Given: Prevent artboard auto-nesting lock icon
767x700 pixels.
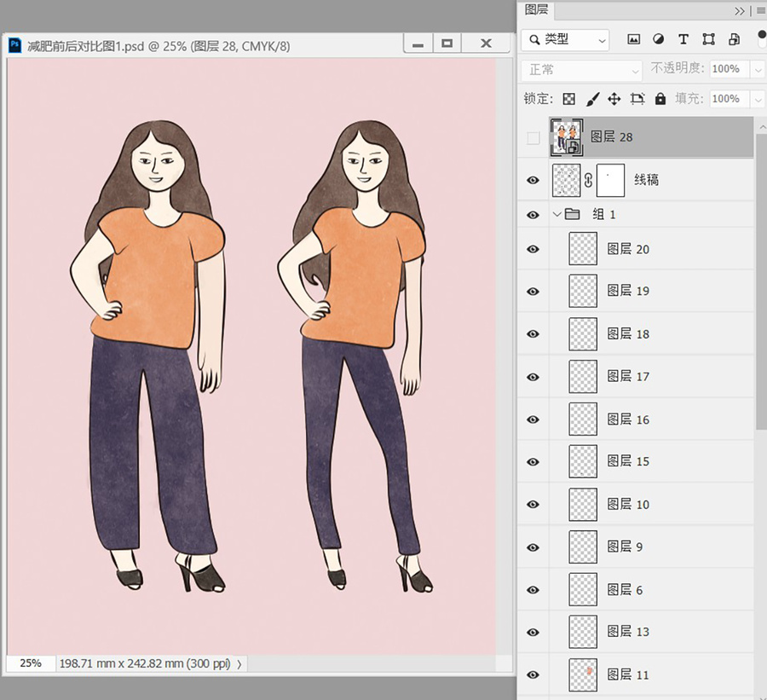Looking at the screenshot, I should click(x=637, y=99).
